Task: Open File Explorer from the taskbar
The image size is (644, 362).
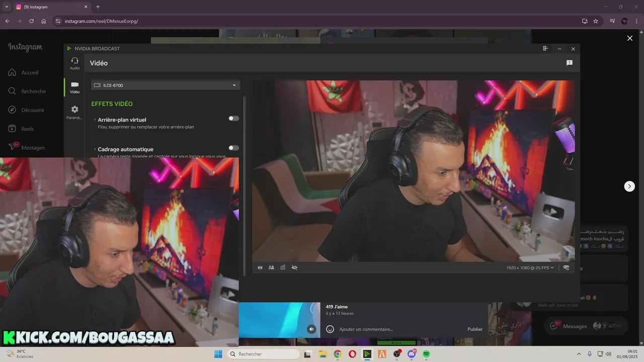Action: pos(323,354)
